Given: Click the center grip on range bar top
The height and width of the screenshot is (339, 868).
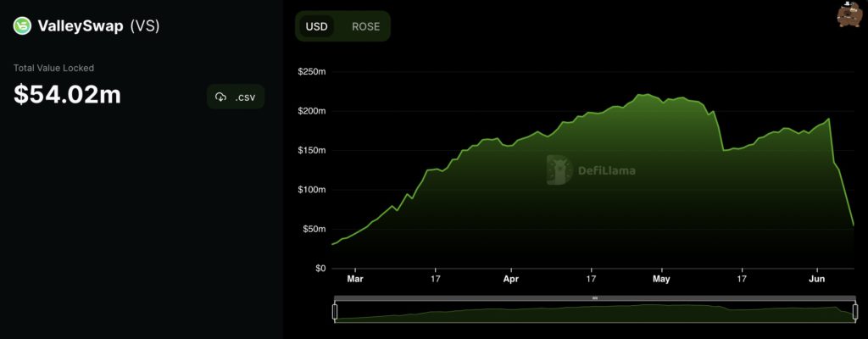Looking at the screenshot, I should point(594,298).
